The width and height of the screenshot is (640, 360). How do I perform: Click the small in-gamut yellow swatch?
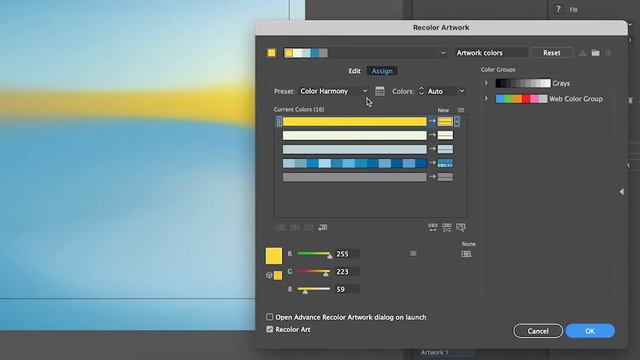(x=278, y=276)
